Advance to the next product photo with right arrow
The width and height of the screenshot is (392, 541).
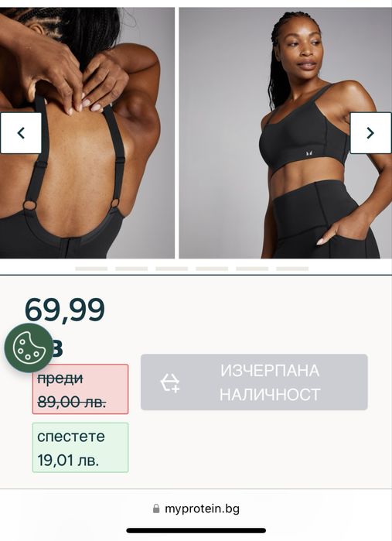tap(370, 133)
